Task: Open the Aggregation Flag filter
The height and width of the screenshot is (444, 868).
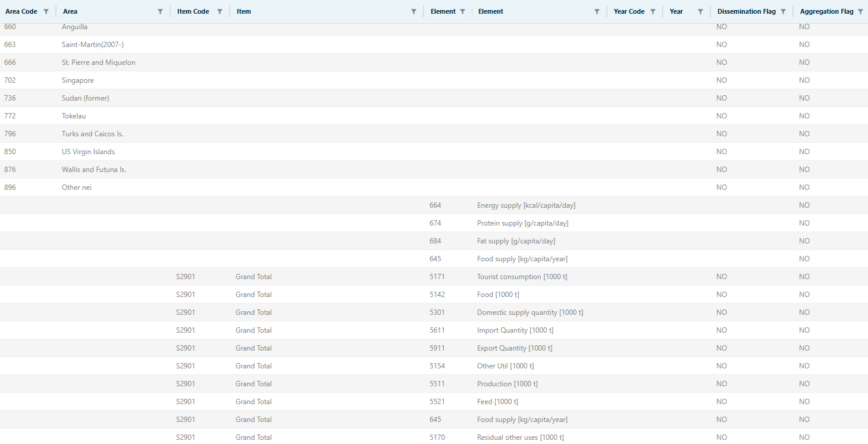Action: 860,11
